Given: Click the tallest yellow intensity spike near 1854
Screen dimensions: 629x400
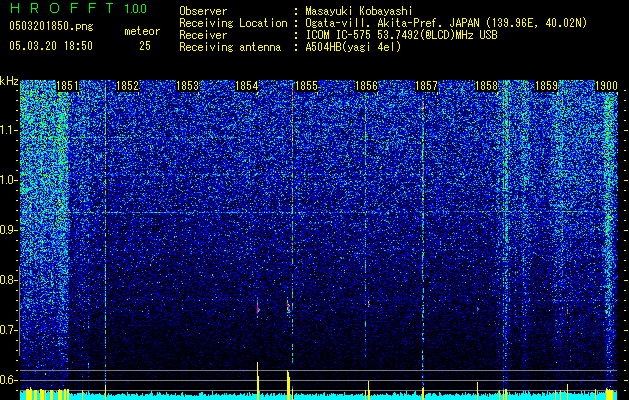Looking at the screenshot, I should (x=258, y=380).
